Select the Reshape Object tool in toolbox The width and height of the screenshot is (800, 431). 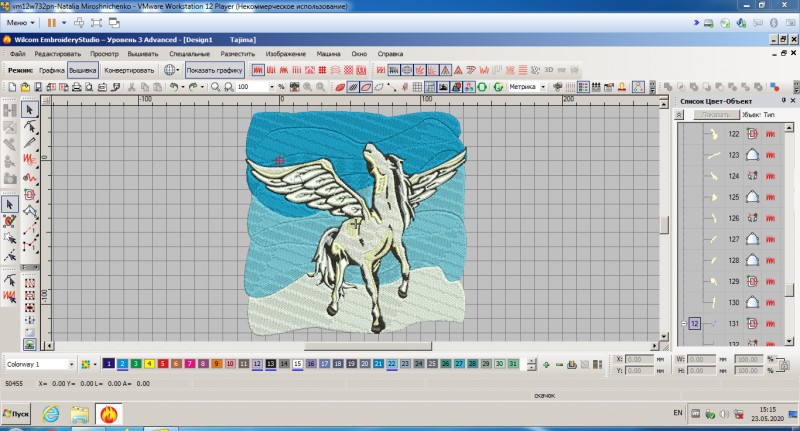[x=30, y=126]
